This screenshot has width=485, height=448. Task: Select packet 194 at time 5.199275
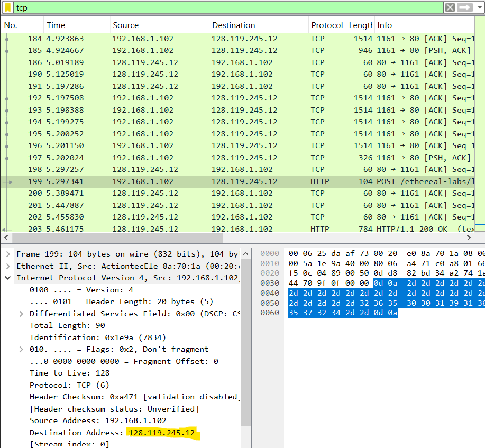click(x=237, y=122)
